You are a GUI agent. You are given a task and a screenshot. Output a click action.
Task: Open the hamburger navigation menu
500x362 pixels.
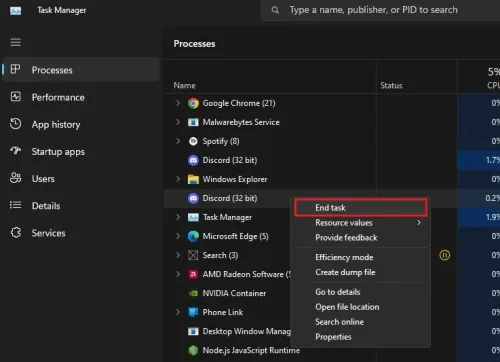15,42
